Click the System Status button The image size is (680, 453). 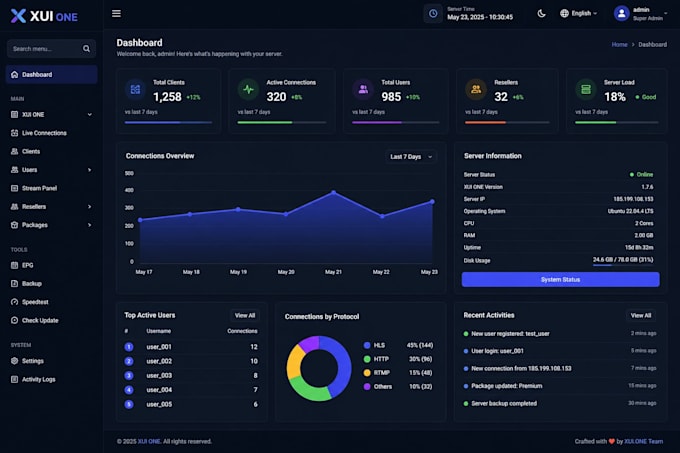(560, 280)
